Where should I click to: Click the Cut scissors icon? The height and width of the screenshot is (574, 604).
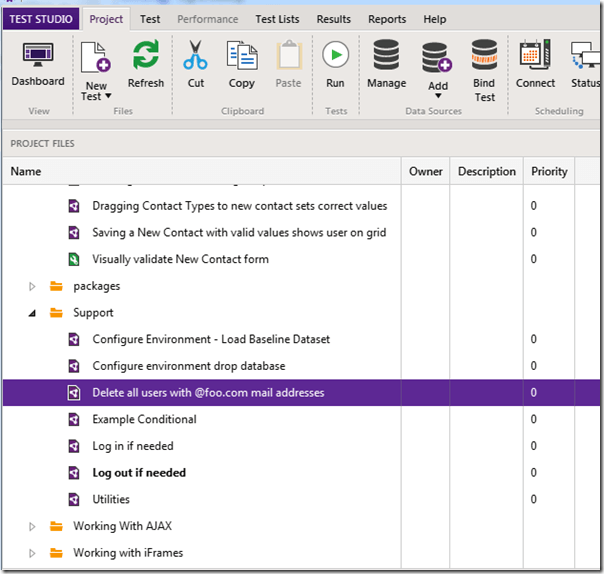pyautogui.click(x=196, y=61)
